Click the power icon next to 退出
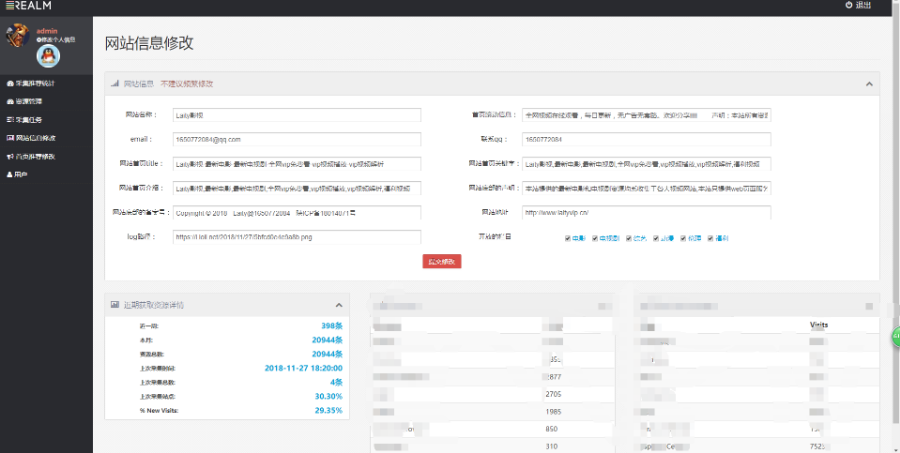 [849, 5]
